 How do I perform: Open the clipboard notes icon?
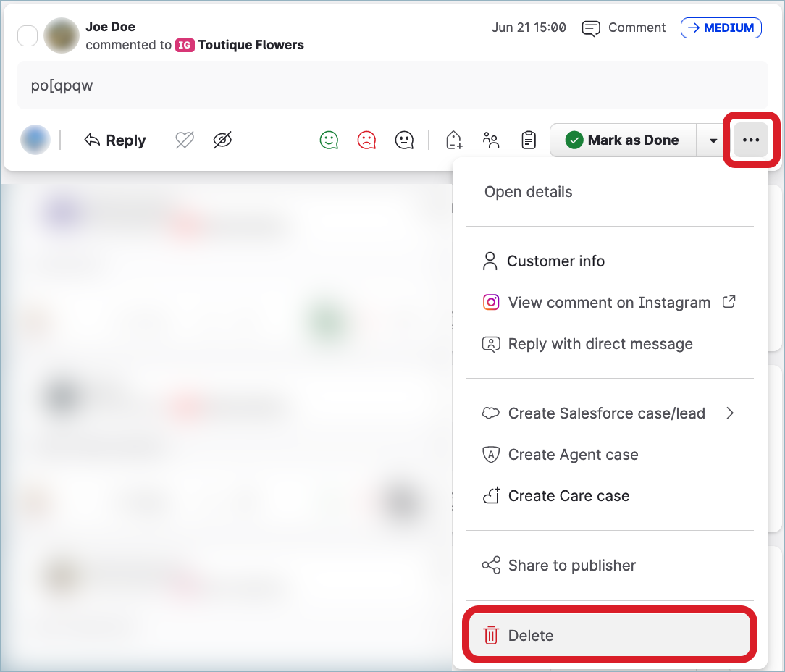pyautogui.click(x=529, y=140)
